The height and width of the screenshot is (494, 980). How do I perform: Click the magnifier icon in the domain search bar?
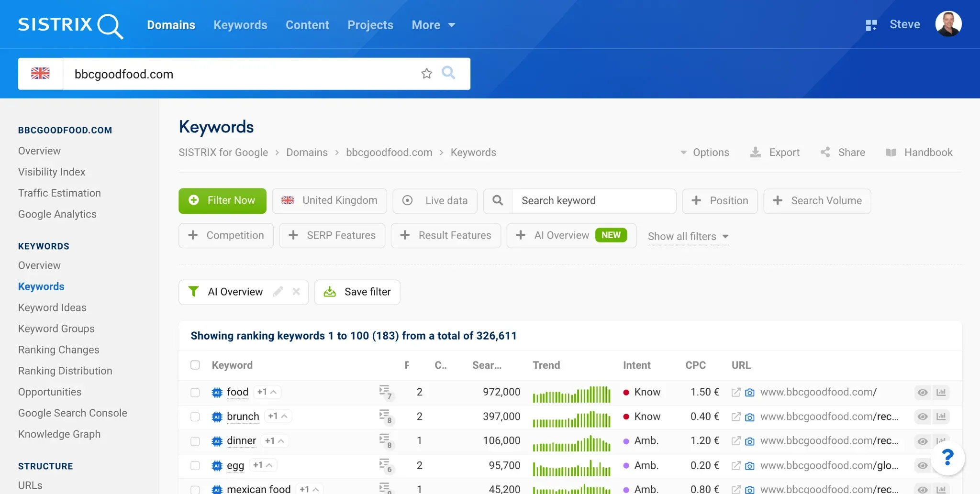coord(448,73)
